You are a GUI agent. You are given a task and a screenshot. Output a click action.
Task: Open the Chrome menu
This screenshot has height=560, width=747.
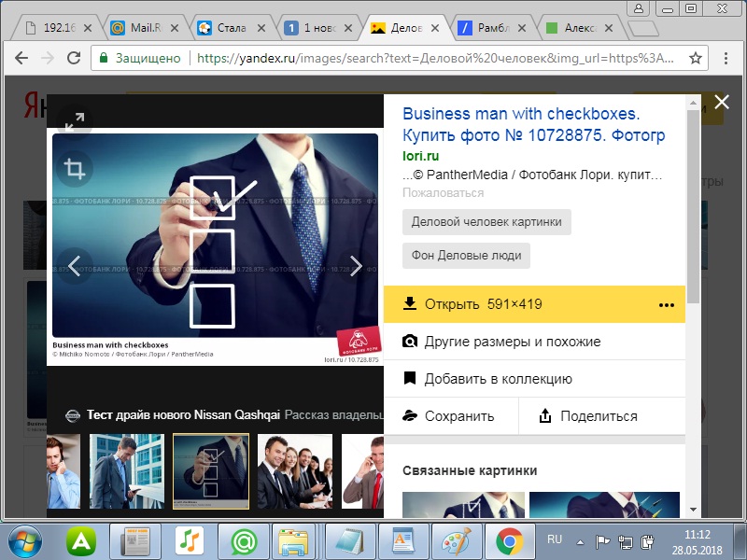[726, 58]
